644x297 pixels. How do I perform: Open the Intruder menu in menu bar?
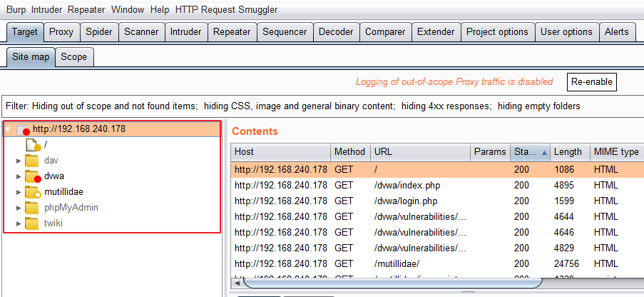pos(46,9)
